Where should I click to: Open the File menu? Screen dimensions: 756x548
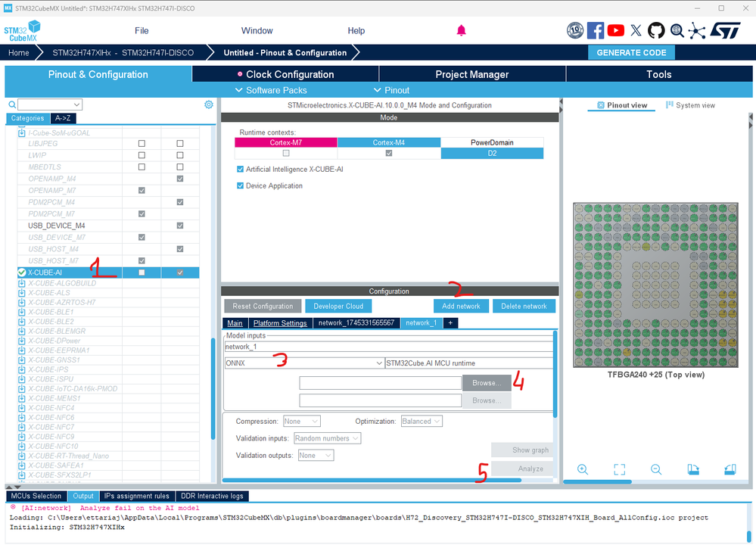(x=142, y=30)
